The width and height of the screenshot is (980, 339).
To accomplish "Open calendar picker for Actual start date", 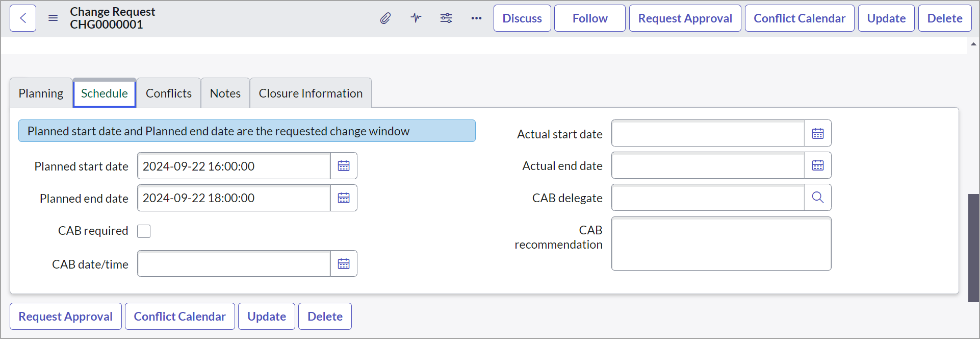I will point(818,134).
